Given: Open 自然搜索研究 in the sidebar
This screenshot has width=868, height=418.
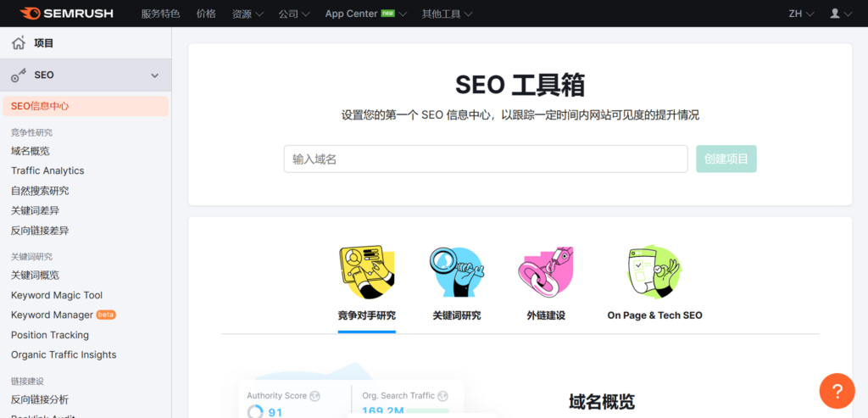Looking at the screenshot, I should (40, 191).
